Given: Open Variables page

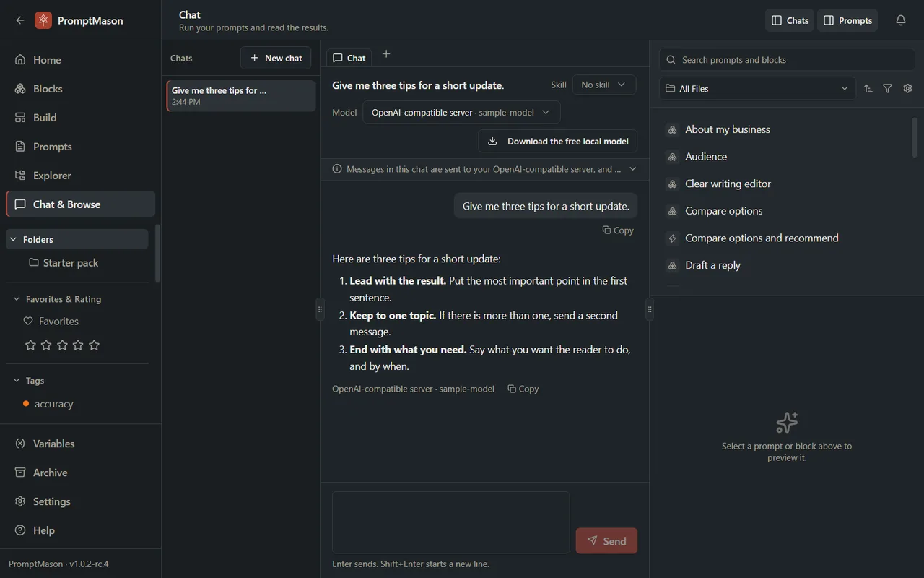Looking at the screenshot, I should coord(80,444).
